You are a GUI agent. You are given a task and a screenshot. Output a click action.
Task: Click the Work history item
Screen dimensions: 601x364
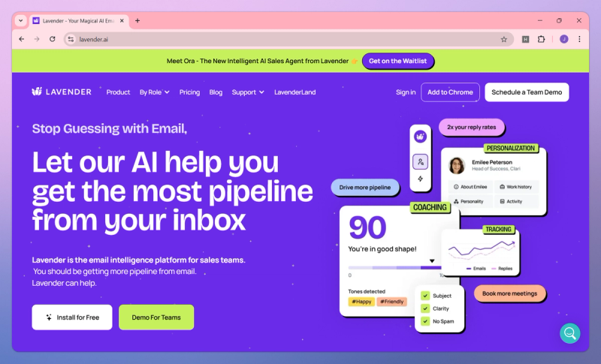pyautogui.click(x=516, y=187)
